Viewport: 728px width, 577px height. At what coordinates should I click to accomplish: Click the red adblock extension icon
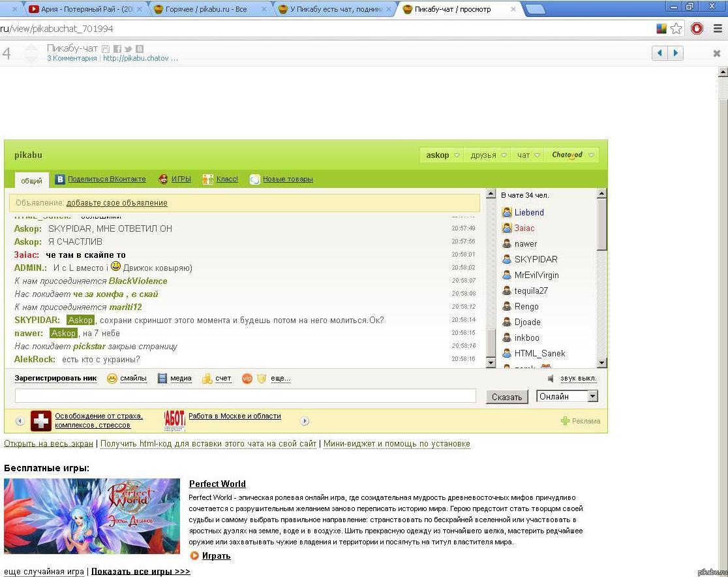pyautogui.click(x=697, y=29)
